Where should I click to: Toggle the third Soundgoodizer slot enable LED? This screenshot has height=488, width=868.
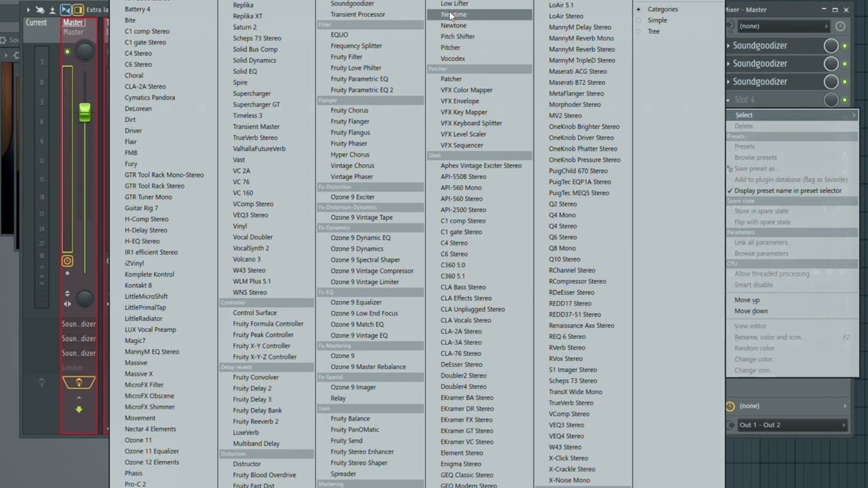coord(845,81)
